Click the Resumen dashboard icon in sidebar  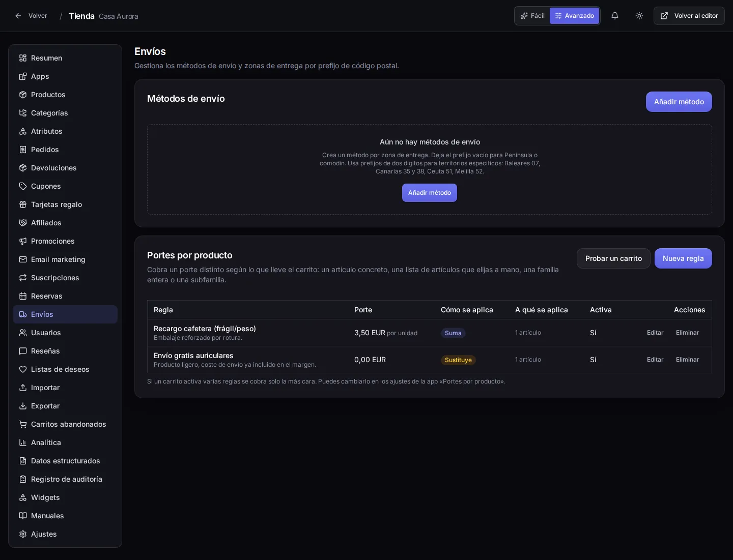coord(23,58)
